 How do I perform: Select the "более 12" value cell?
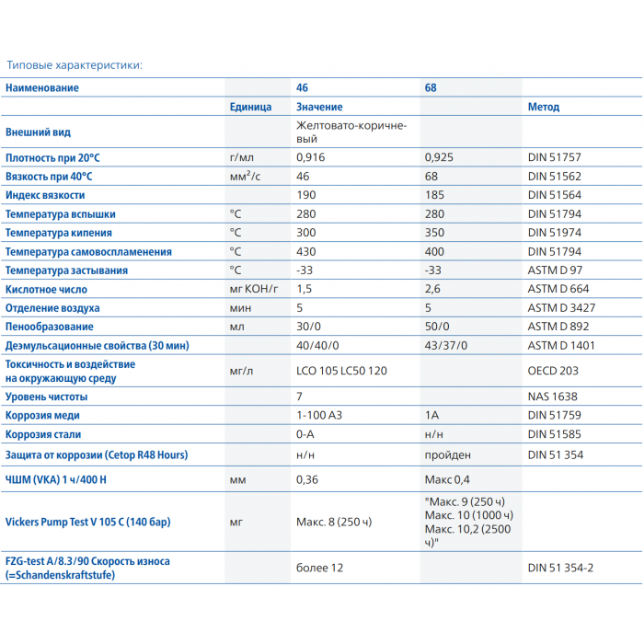click(x=319, y=568)
